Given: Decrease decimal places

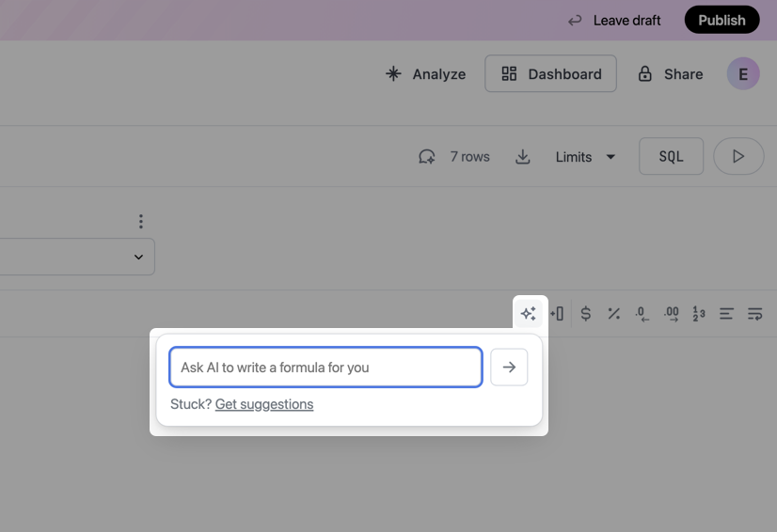Looking at the screenshot, I should coord(642,314).
